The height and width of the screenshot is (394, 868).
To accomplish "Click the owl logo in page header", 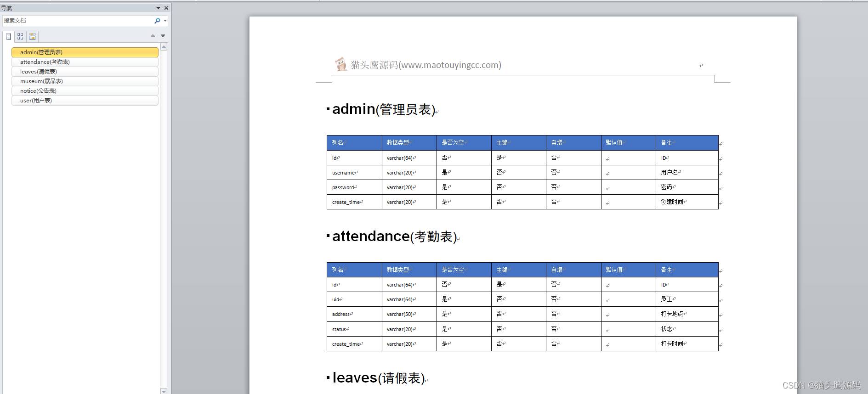I will [x=340, y=64].
